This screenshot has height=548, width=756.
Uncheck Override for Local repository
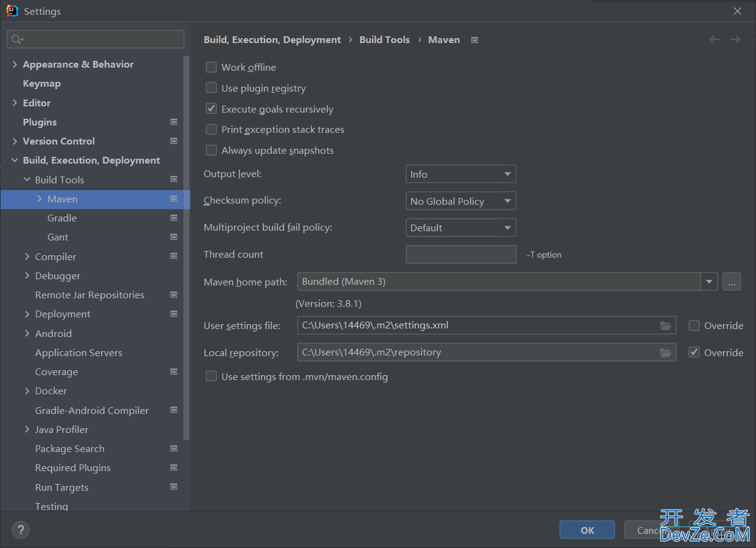coord(694,352)
